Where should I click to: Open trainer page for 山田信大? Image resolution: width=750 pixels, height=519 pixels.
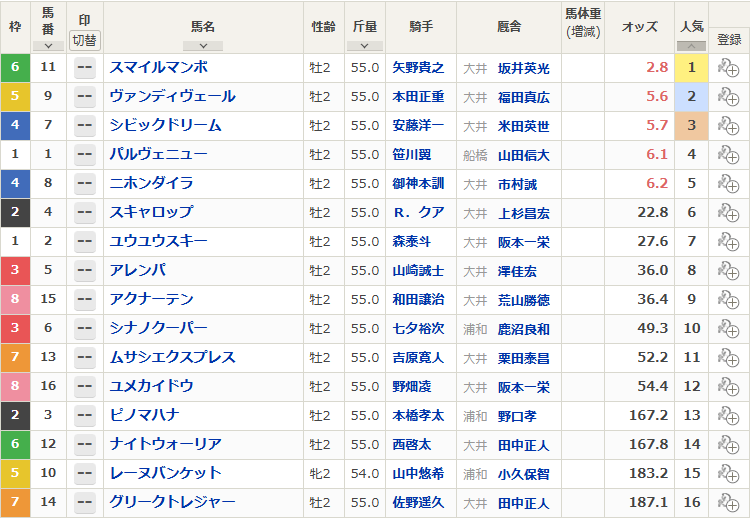pyautogui.click(x=524, y=155)
